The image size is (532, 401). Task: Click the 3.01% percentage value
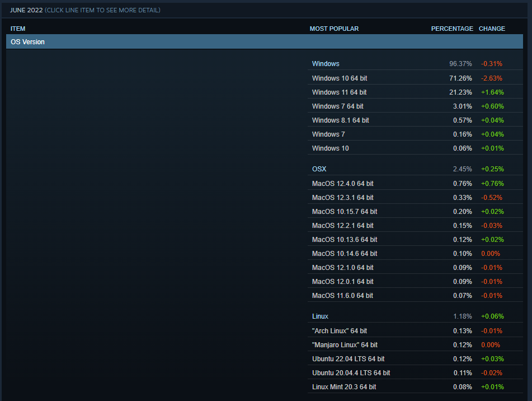tap(462, 106)
